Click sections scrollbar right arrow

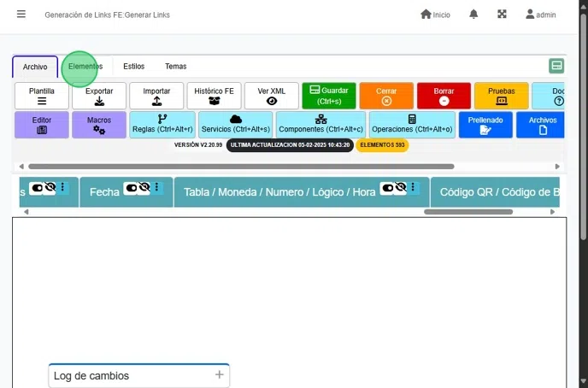click(552, 212)
